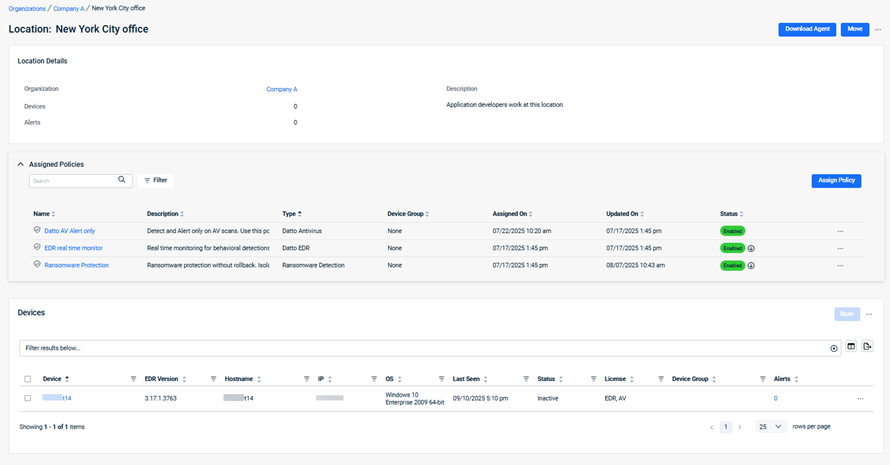Click the Download Agent button

pos(806,29)
